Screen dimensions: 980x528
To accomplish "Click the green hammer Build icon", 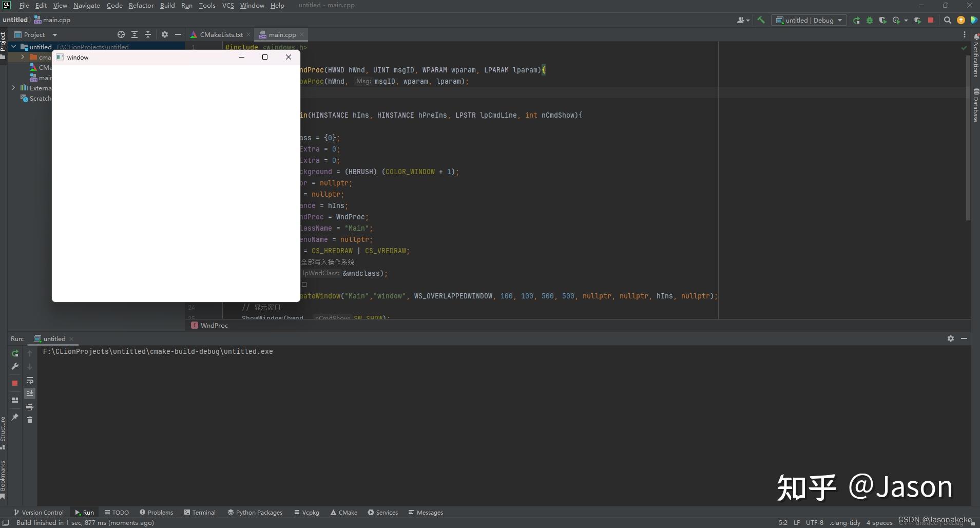I will pos(761,20).
